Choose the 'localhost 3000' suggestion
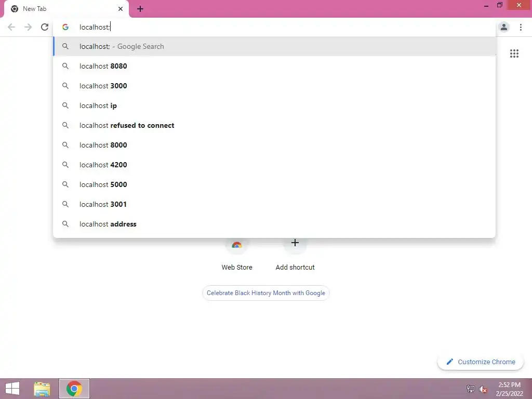Image resolution: width=532 pixels, height=399 pixels. click(274, 86)
